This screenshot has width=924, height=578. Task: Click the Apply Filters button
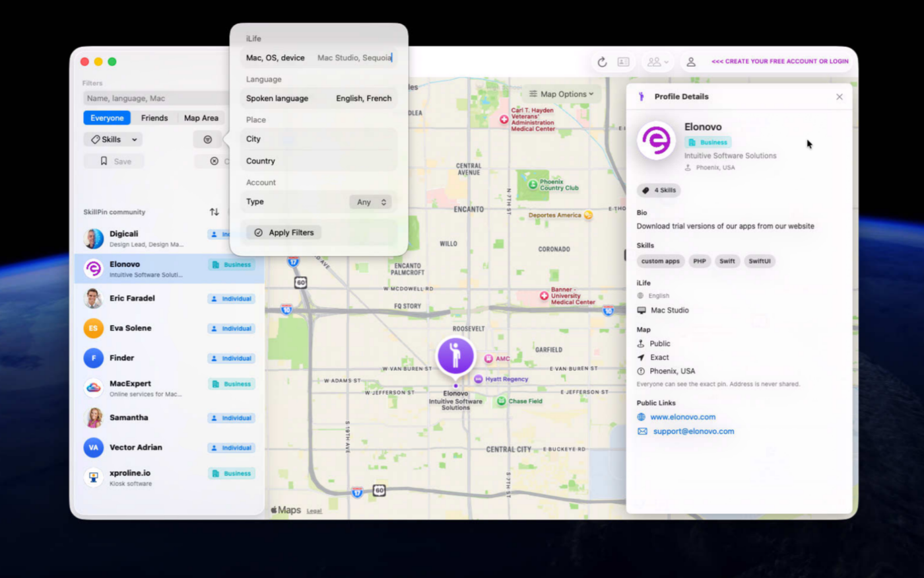pyautogui.click(x=284, y=233)
